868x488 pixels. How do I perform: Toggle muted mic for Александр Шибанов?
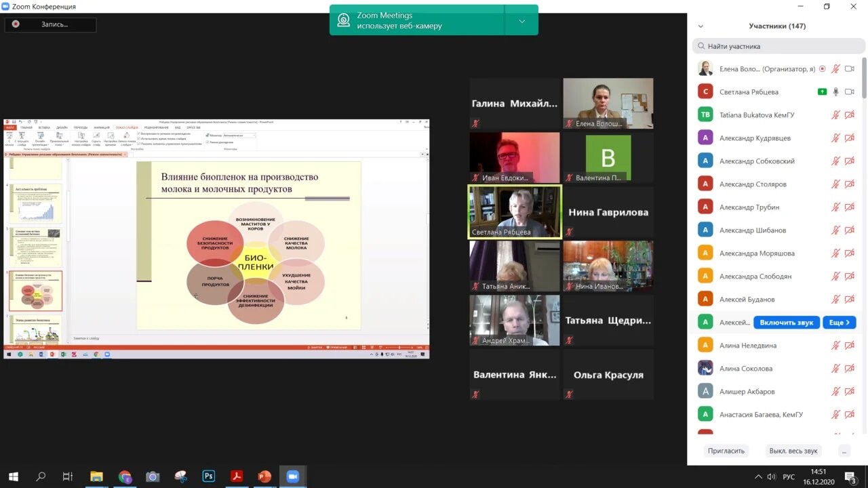(836, 230)
